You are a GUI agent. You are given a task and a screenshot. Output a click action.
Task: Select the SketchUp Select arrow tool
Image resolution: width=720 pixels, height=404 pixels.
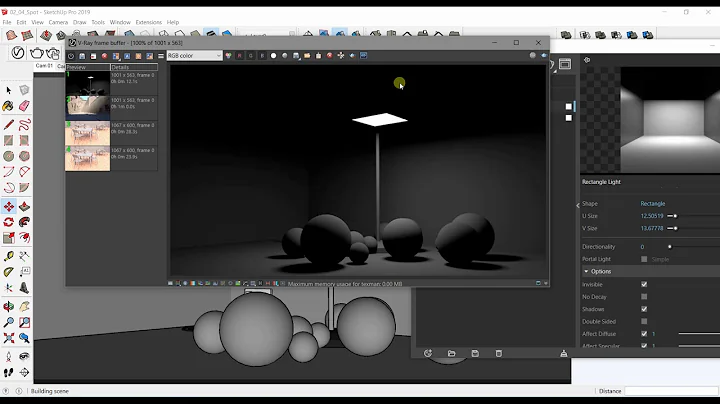(x=9, y=90)
